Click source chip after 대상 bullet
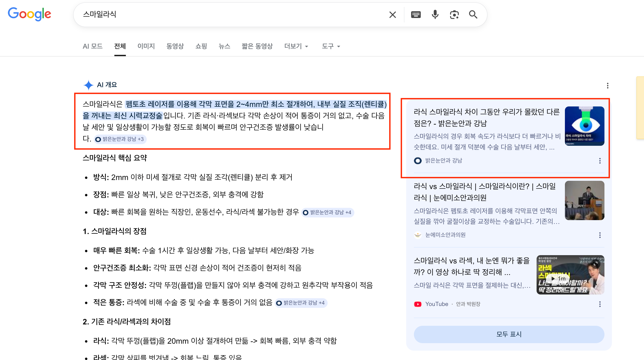Viewport: 644px width, 360px height. coord(328,212)
